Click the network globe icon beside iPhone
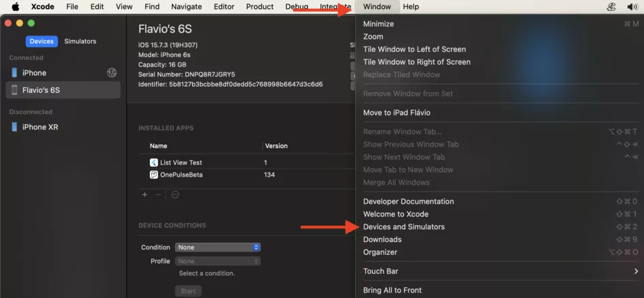The width and height of the screenshot is (644, 298). click(112, 73)
